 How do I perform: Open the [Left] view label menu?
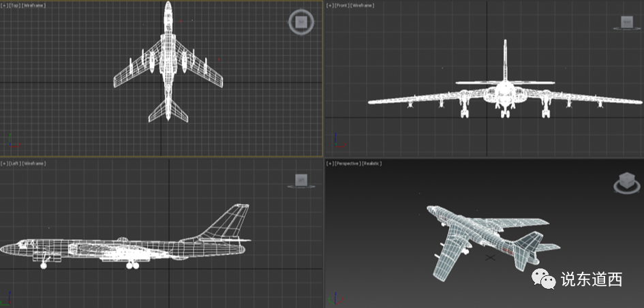point(14,164)
